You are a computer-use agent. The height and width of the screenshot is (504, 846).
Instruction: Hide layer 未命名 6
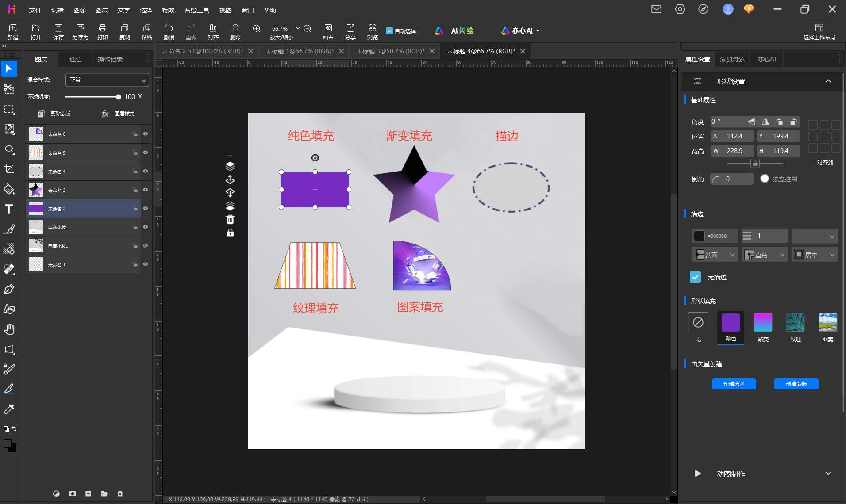click(x=145, y=134)
